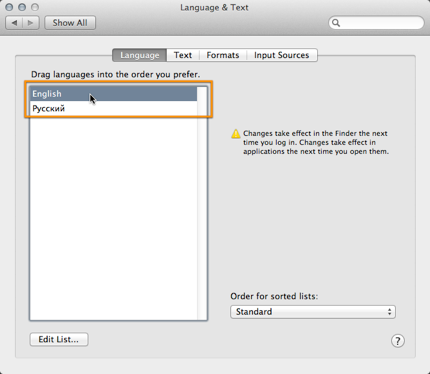
Task: Open the Input Sources tab
Action: [x=282, y=55]
